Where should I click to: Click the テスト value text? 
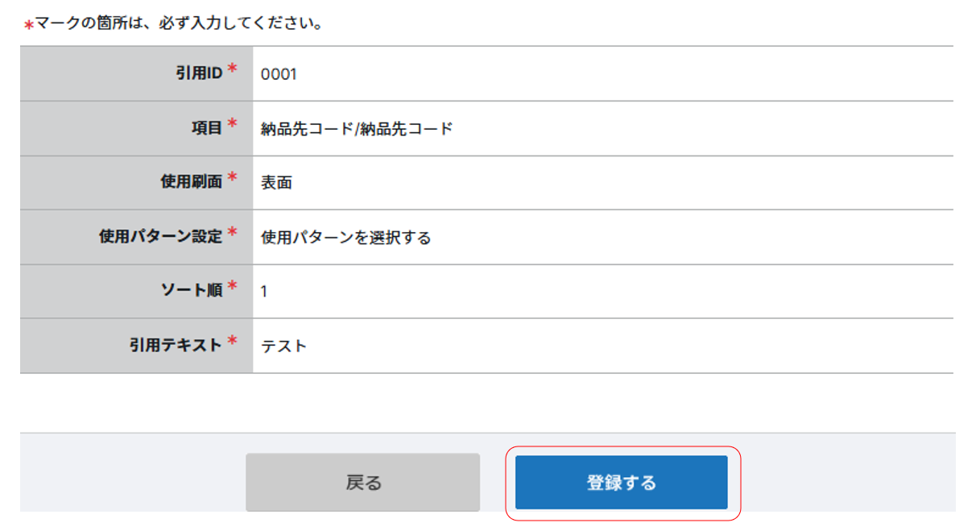pyautogui.click(x=283, y=346)
